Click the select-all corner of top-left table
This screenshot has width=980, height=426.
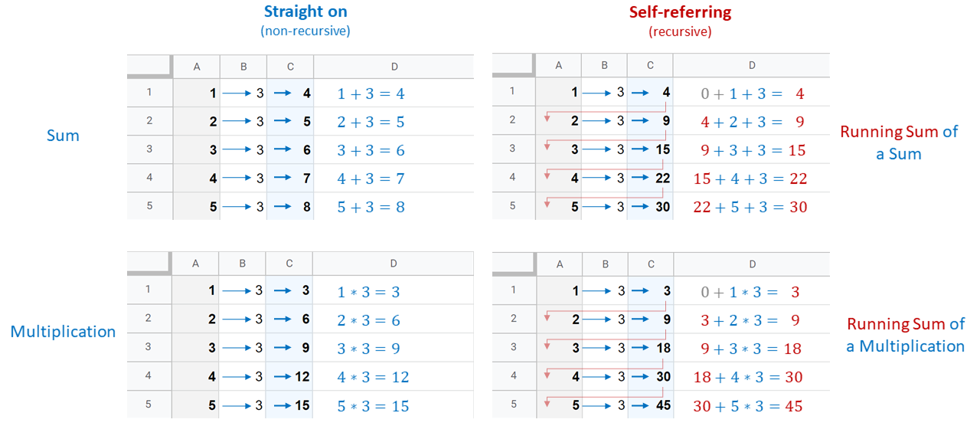point(149,67)
